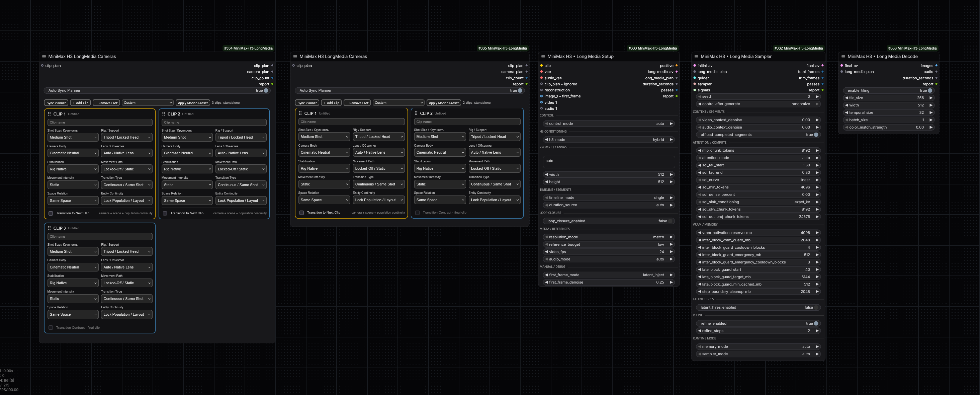Open the Custom preset dropdown in node #334
The width and height of the screenshot is (980, 395).
tap(148, 103)
